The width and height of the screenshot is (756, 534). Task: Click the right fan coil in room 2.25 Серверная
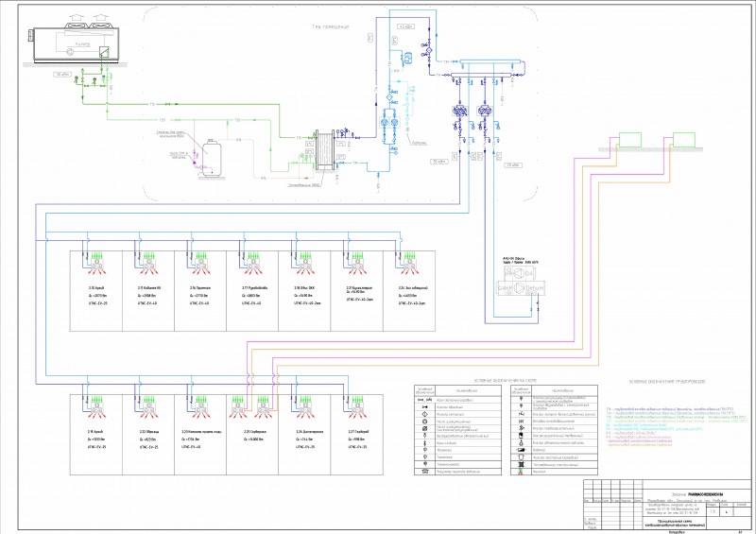point(263,406)
